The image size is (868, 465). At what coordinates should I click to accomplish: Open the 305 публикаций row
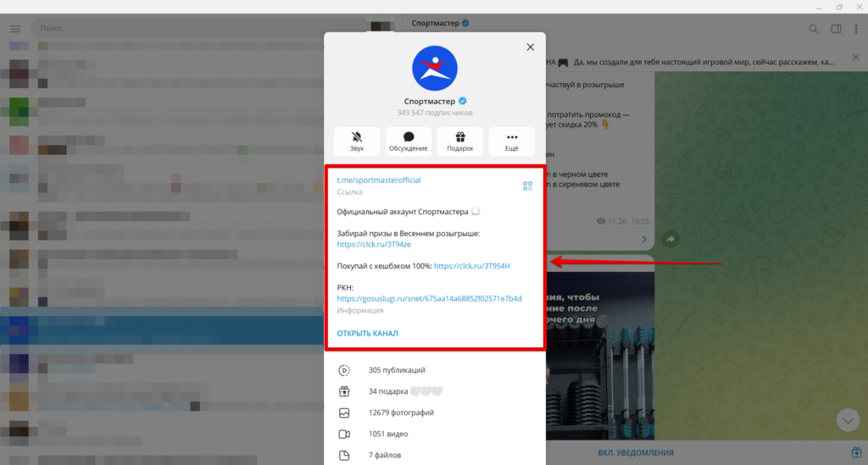[x=435, y=370]
